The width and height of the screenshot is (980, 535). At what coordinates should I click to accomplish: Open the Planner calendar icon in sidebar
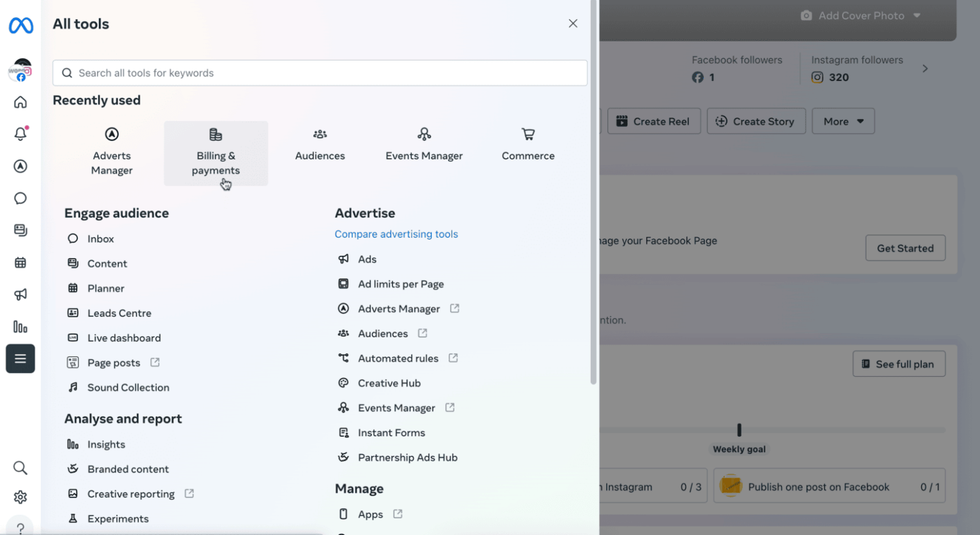(x=20, y=262)
